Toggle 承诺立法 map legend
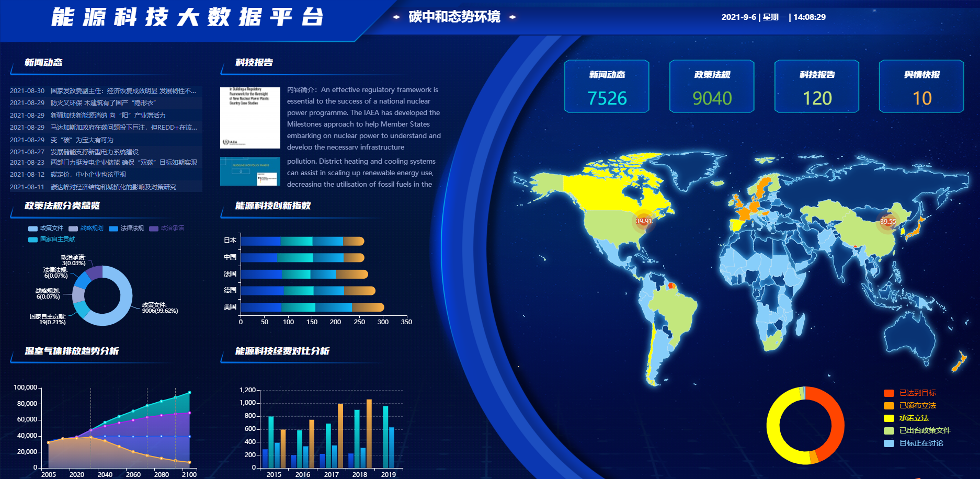Image resolution: width=980 pixels, height=479 pixels. [906, 418]
